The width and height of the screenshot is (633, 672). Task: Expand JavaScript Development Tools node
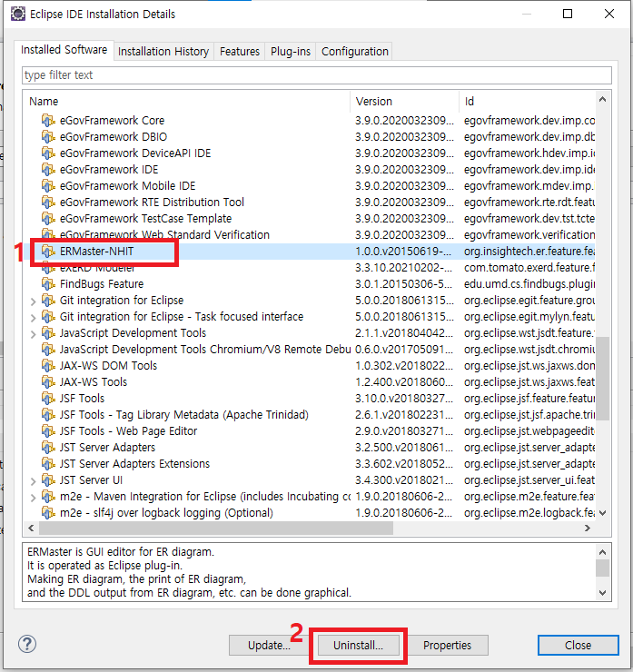(33, 334)
